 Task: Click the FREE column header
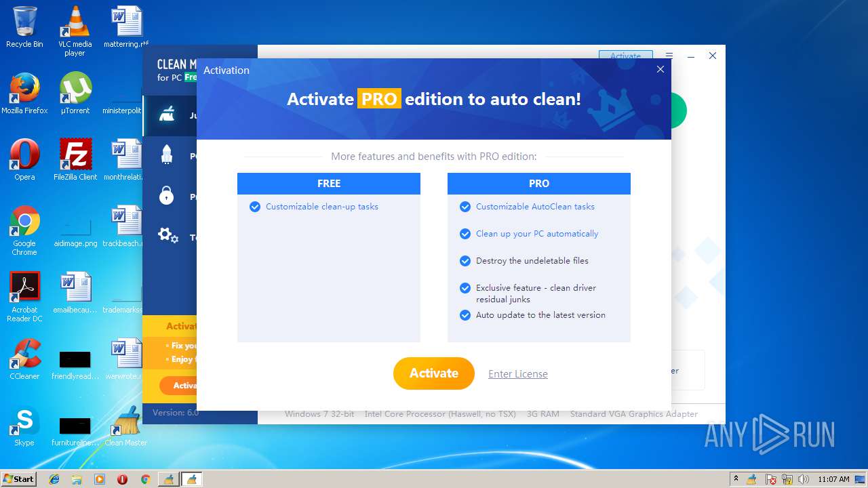329,184
